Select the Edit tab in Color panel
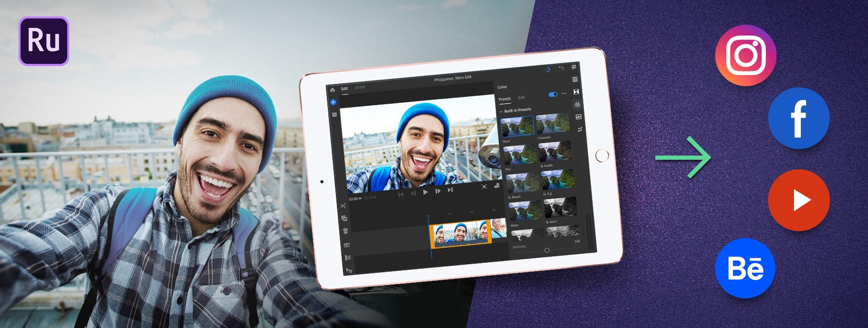 click(522, 97)
